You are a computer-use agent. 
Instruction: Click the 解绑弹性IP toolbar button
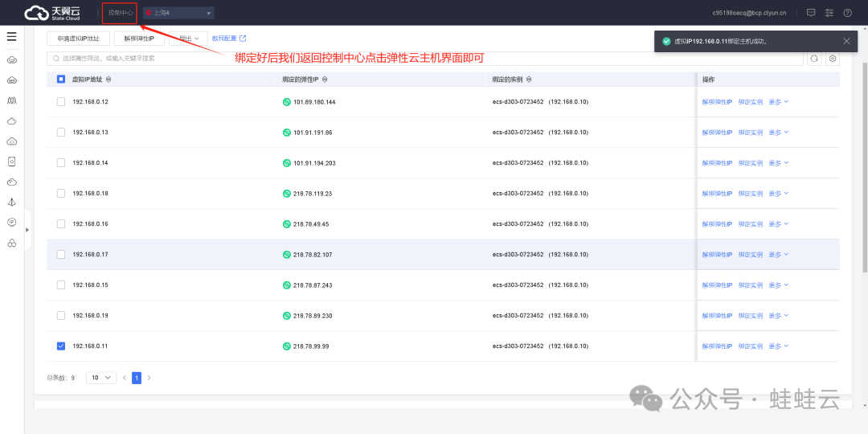140,39
